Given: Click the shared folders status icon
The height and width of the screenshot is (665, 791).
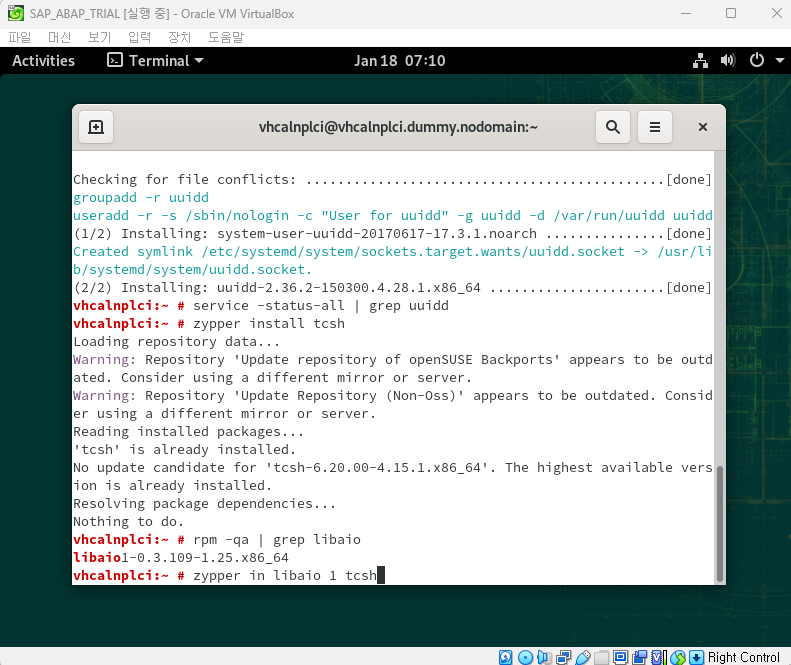Looking at the screenshot, I should 601,657.
